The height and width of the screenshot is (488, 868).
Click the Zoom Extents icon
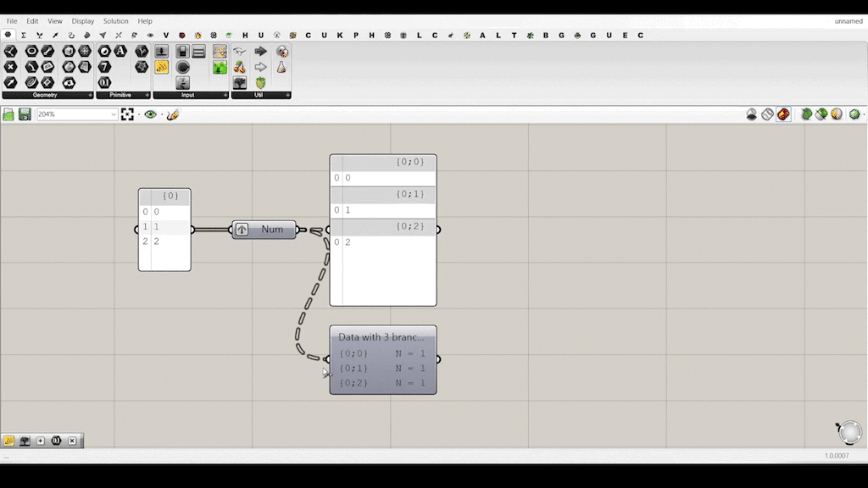127,114
